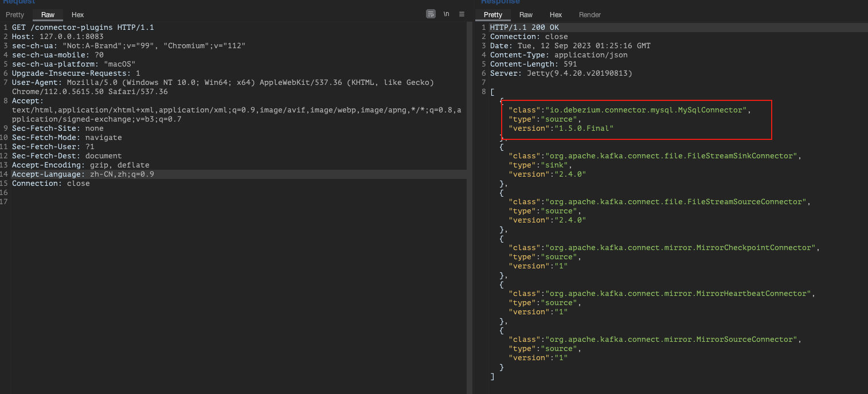Viewport: 868px width, 394px height.
Task: Open the Request panel hamburger options menu
Action: coord(462,14)
